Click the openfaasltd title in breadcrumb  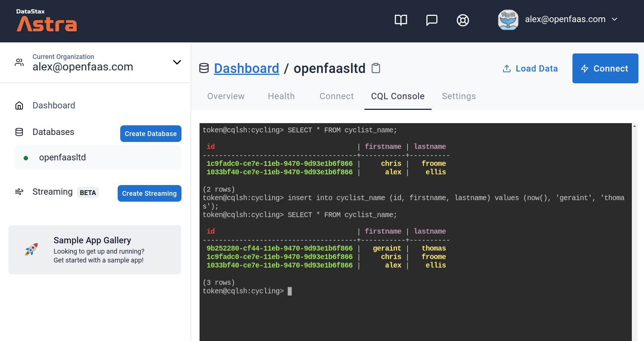click(329, 68)
